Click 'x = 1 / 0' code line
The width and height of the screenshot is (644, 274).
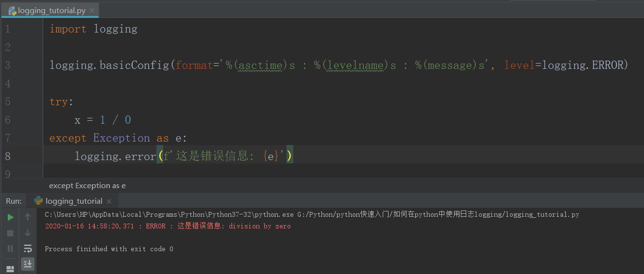(103, 120)
